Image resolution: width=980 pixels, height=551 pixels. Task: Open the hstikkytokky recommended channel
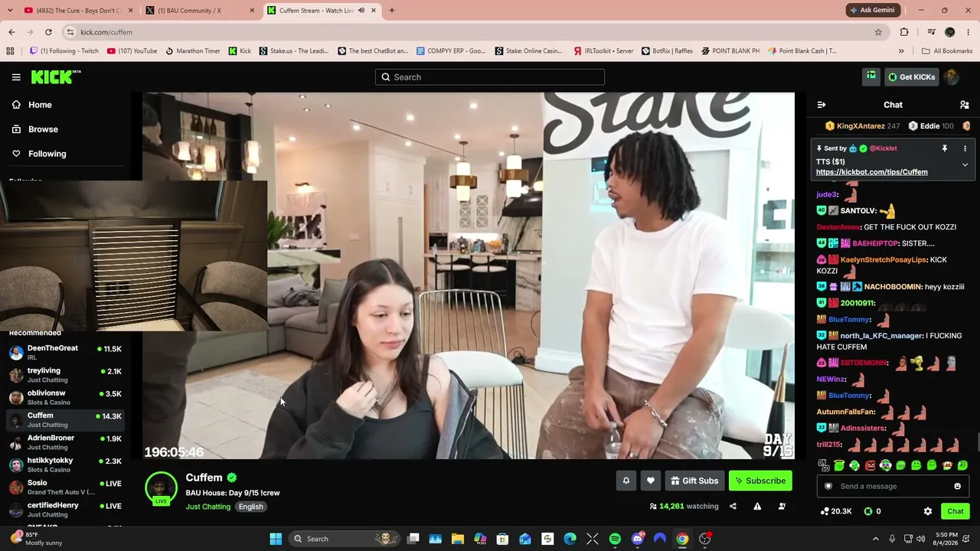tap(64, 465)
